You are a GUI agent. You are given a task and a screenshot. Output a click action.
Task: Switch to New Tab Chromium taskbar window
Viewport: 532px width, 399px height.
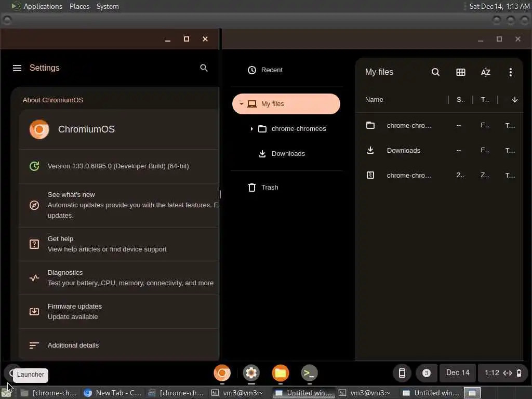pyautogui.click(x=113, y=393)
